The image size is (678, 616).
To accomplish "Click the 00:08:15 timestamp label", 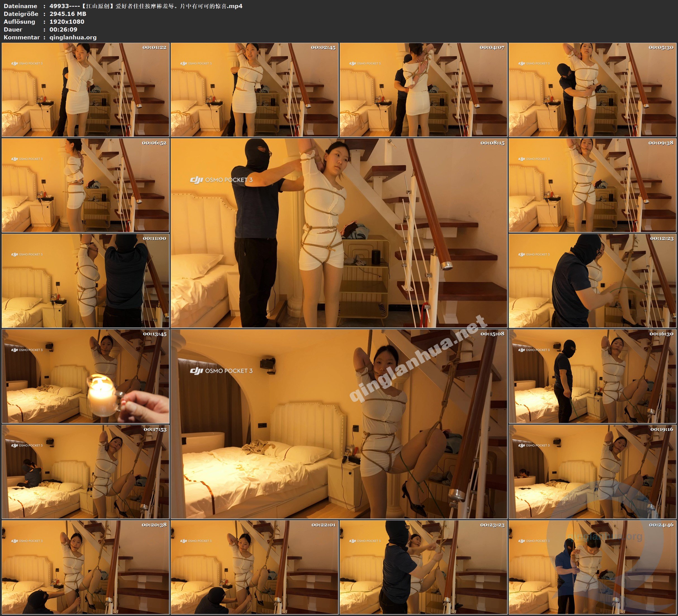I will 492,143.
